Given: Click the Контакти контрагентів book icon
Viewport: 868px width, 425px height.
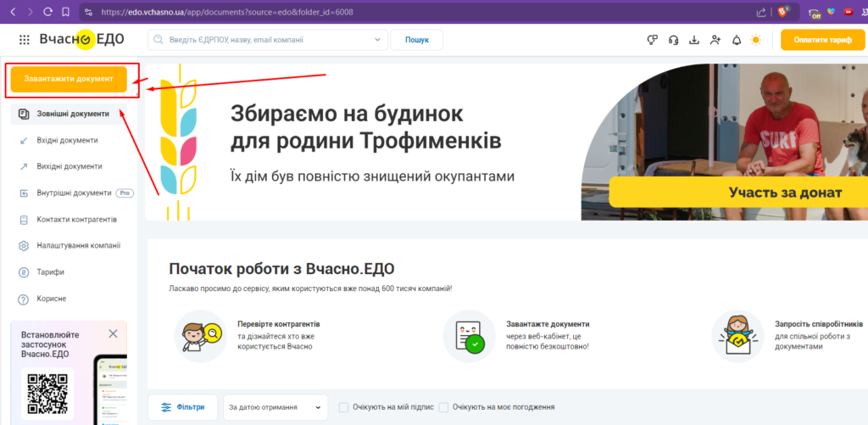Looking at the screenshot, I should 23,220.
